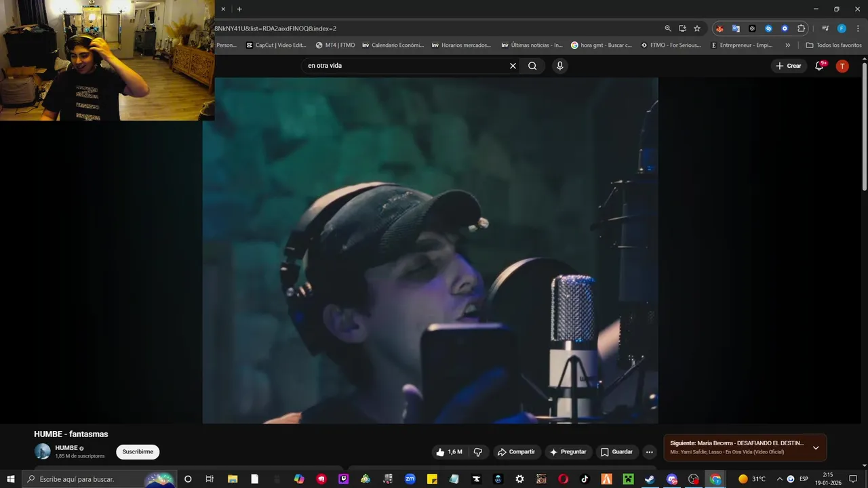868x488 pixels.
Task: Open the Chrome profile avatar F
Action: (842, 28)
